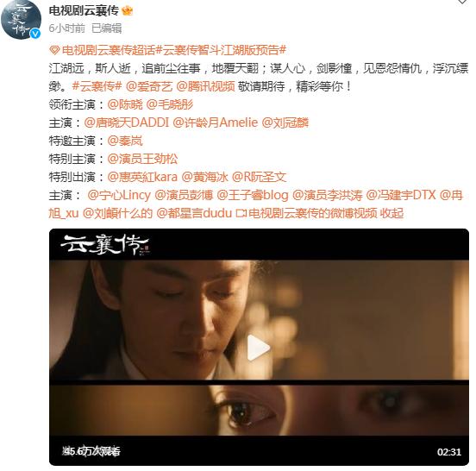Visit @毛晓彤 profile mention
Viewport: 476px width, 471px height.
point(170,104)
